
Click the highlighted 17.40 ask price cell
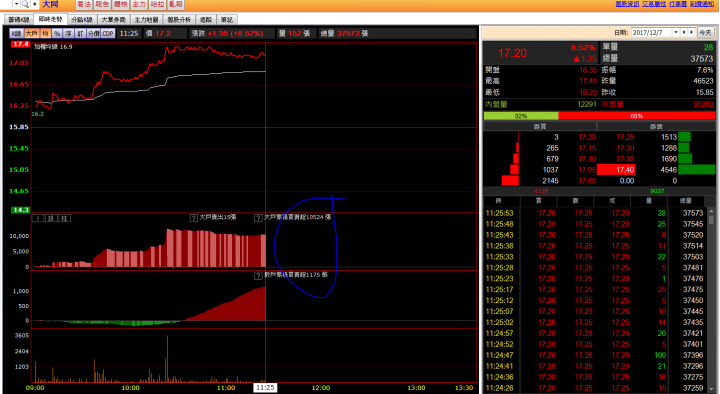pyautogui.click(x=616, y=170)
